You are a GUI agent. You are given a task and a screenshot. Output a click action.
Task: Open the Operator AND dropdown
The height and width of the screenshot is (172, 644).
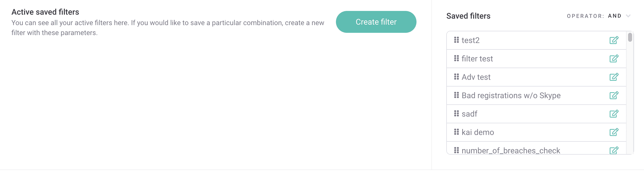(x=598, y=16)
